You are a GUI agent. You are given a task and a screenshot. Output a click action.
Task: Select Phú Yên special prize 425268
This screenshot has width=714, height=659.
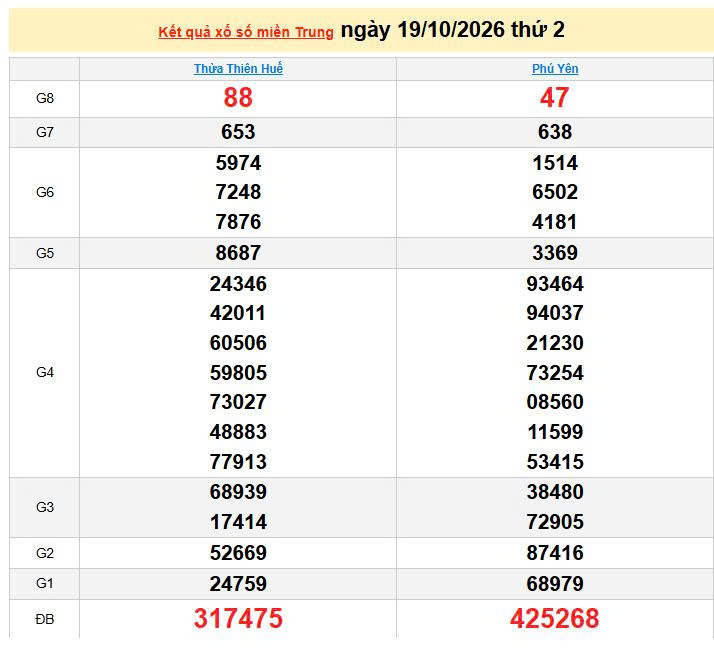(555, 618)
